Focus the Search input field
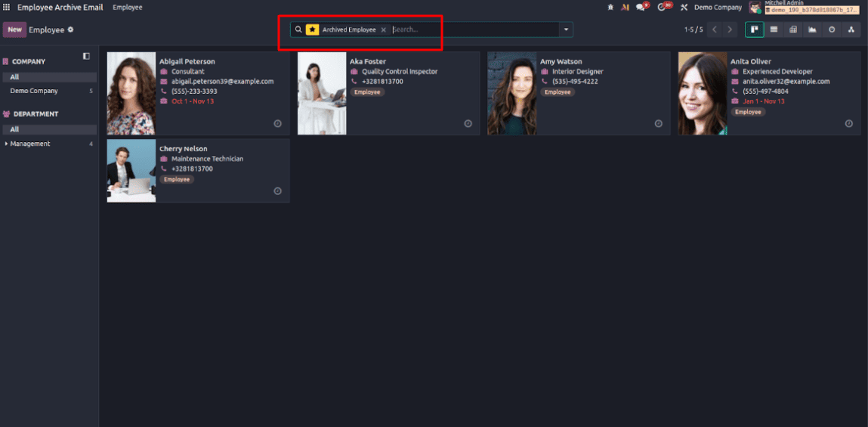The height and width of the screenshot is (427, 868). pos(474,29)
